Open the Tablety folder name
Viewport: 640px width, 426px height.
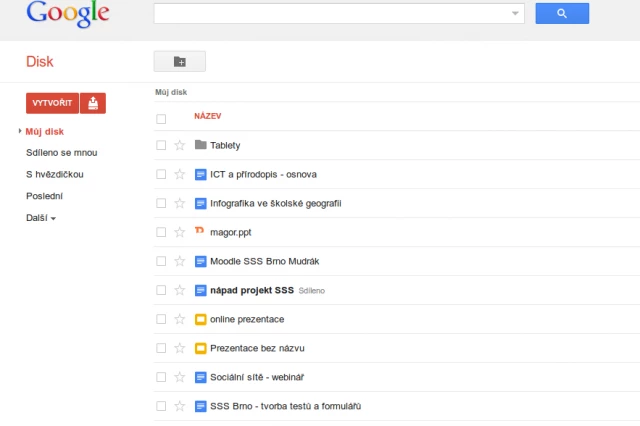coord(225,146)
